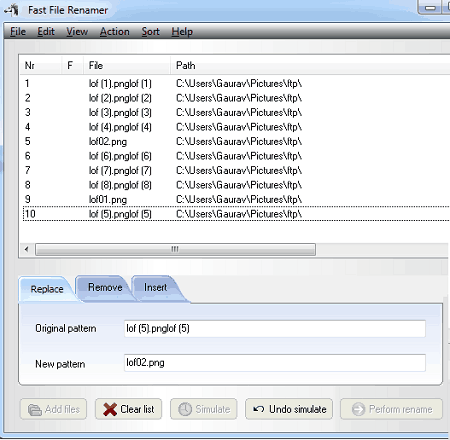This screenshot has height=440, width=450.
Task: Click the New pattern text field
Action: pyautogui.click(x=275, y=363)
